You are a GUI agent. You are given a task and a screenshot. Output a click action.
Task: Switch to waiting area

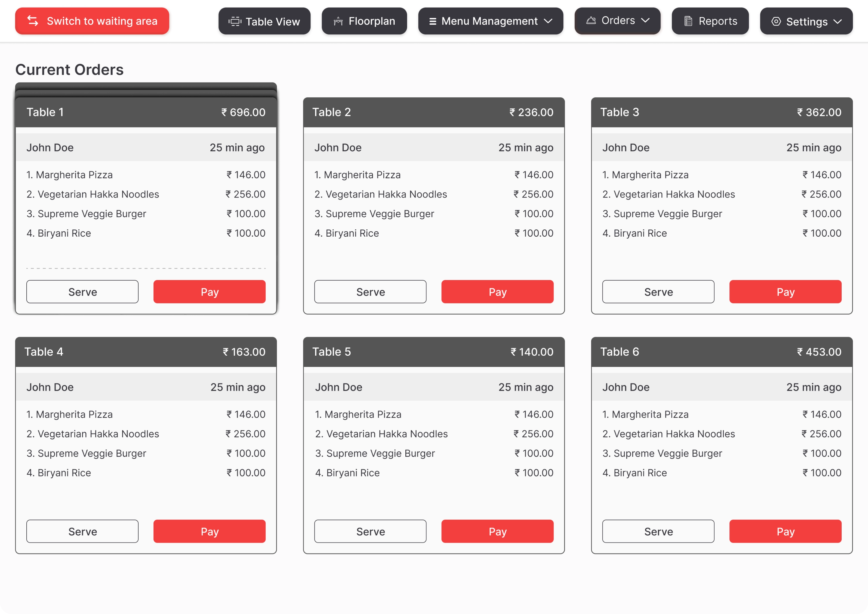click(92, 21)
